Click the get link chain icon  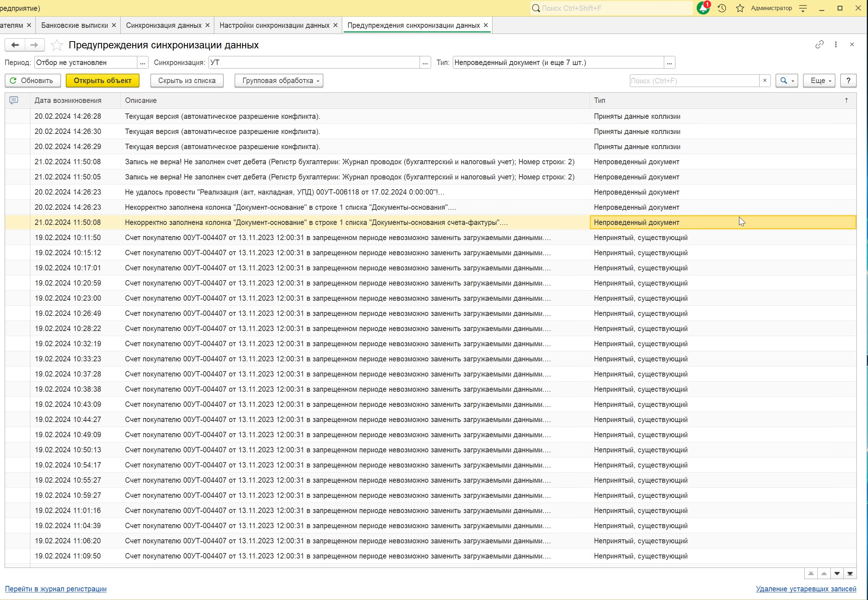click(819, 45)
